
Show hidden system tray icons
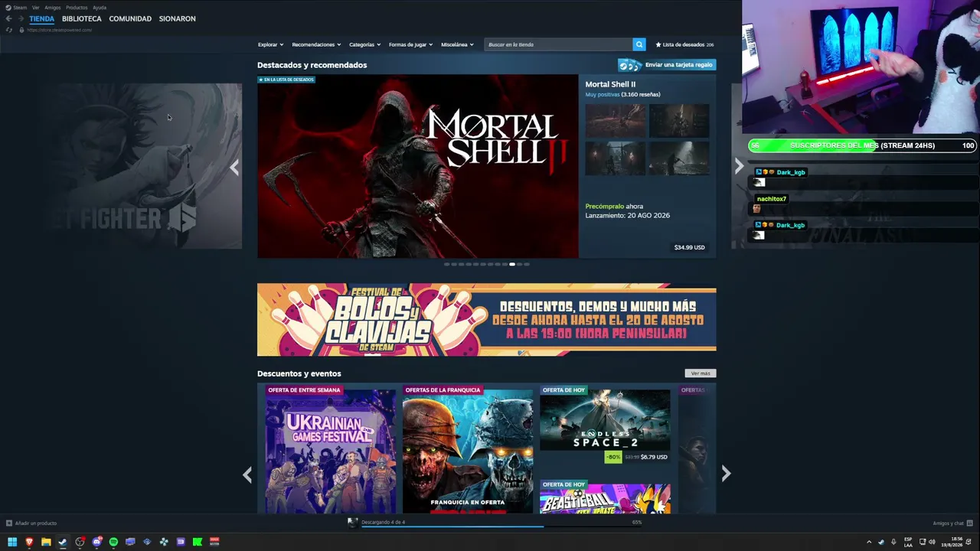[x=868, y=542]
